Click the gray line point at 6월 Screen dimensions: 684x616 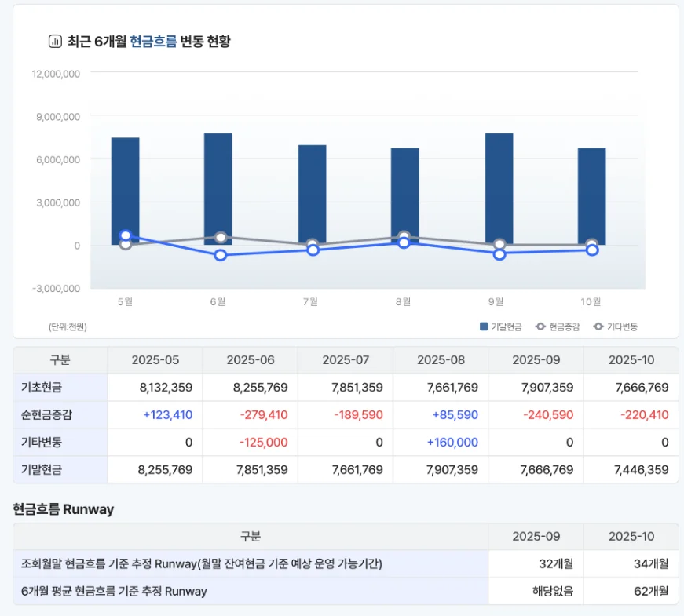221,238
